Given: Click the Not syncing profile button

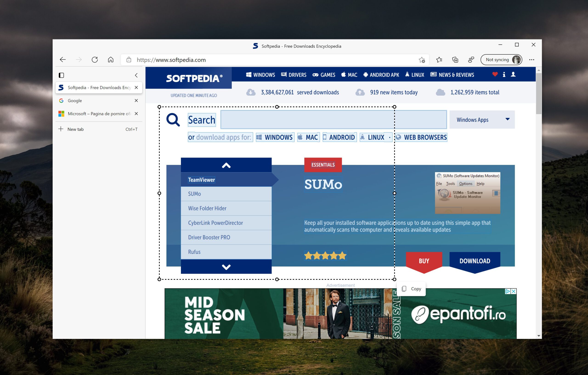Looking at the screenshot, I should click(501, 60).
